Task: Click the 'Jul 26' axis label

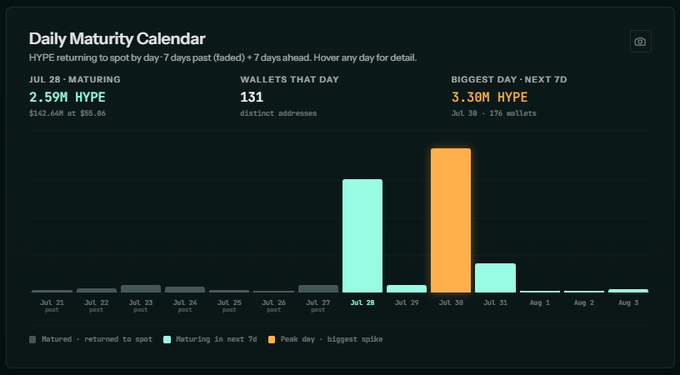Action: click(274, 303)
